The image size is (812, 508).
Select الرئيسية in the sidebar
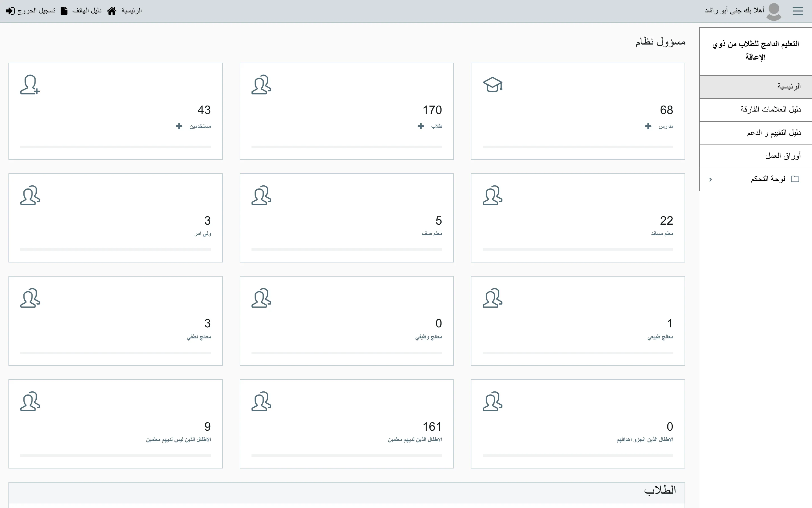[756, 87]
